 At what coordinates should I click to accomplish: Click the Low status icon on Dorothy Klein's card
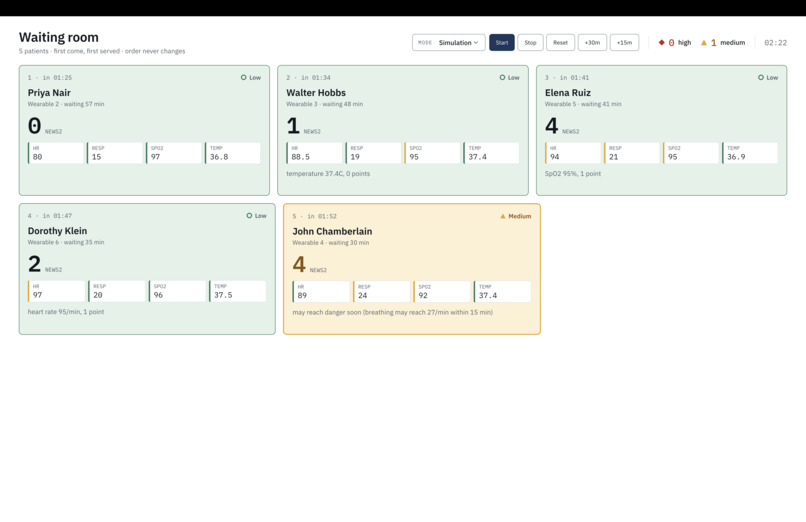point(249,216)
